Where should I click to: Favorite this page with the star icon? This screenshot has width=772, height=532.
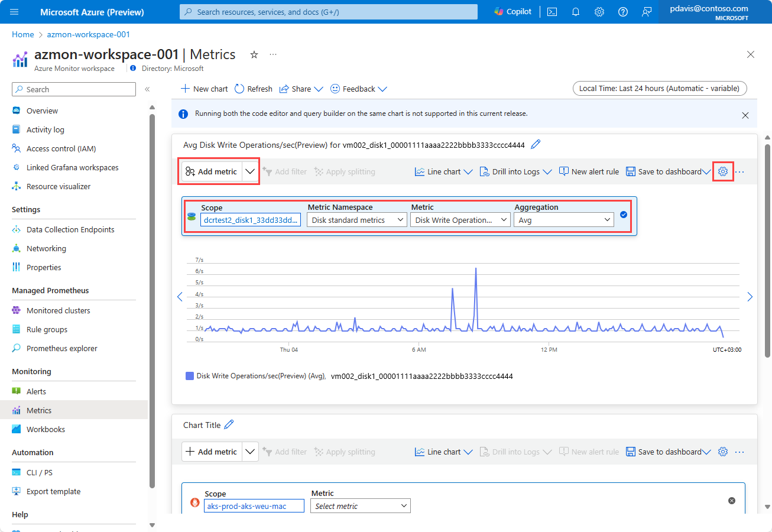[254, 54]
